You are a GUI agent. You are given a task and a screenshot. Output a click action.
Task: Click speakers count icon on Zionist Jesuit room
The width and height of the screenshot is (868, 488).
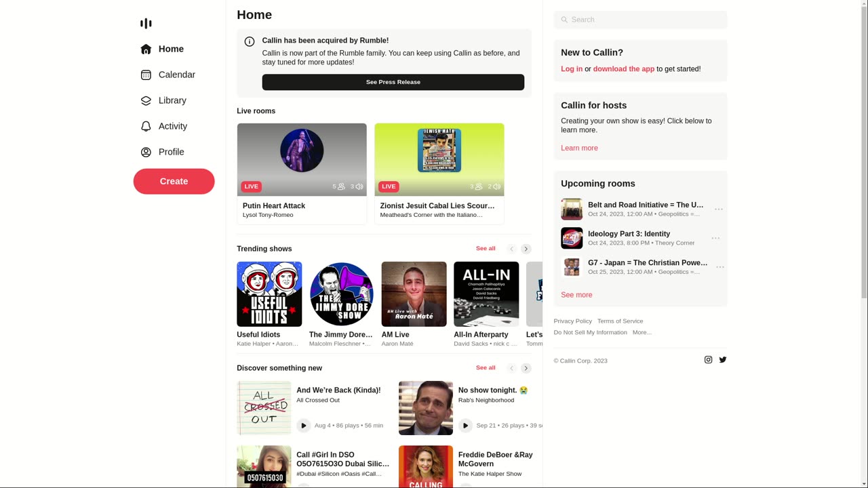coord(497,186)
